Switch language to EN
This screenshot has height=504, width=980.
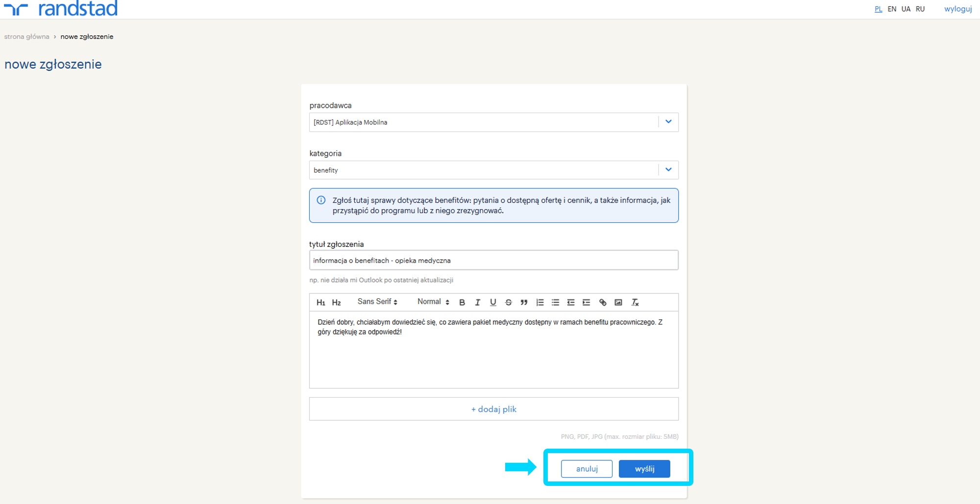[892, 9]
